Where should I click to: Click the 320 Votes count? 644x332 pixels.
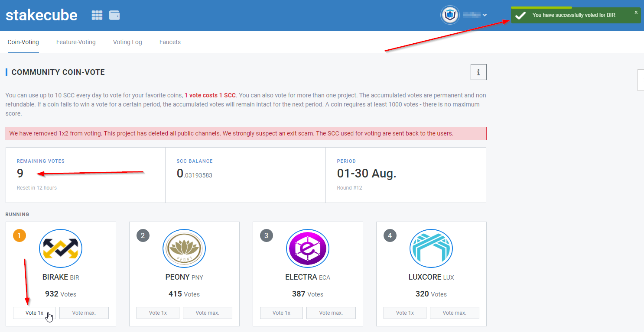[x=431, y=294]
